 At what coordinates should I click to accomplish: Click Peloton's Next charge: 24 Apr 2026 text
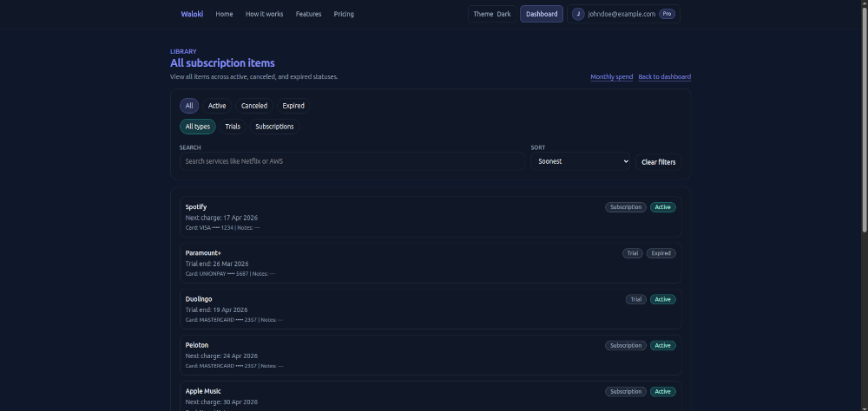pyautogui.click(x=221, y=356)
